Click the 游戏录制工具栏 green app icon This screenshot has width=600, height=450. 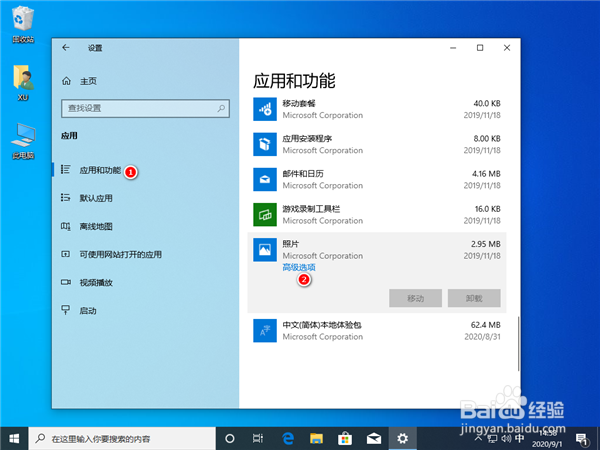[x=265, y=215]
